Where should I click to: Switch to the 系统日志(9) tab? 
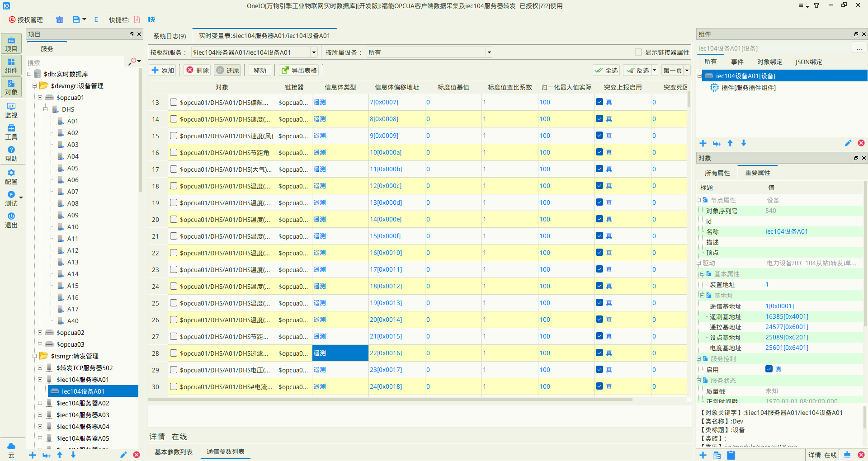[x=170, y=36]
